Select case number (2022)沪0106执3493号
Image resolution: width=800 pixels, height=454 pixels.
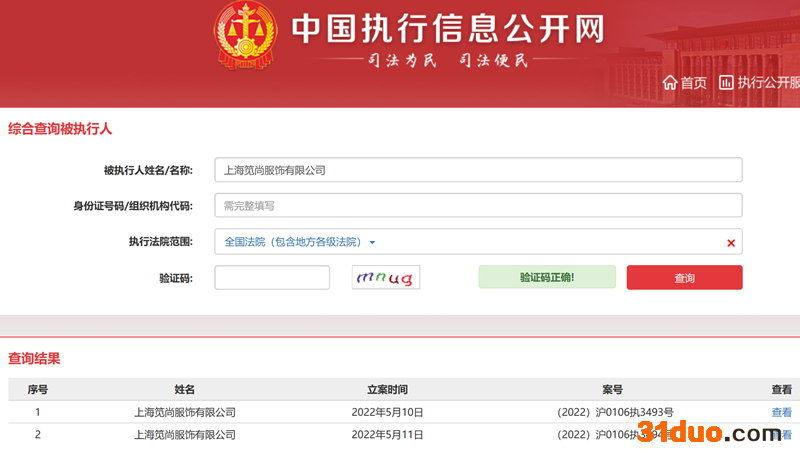[x=615, y=412]
